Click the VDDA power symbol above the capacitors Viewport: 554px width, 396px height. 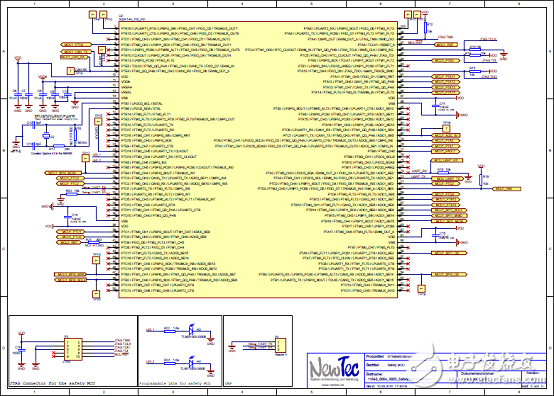pyautogui.click(x=42, y=78)
